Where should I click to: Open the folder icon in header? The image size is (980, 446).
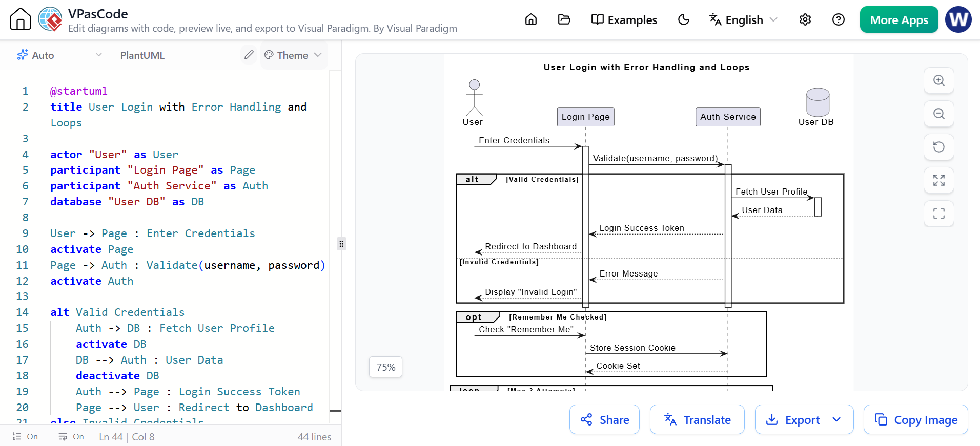(x=564, y=19)
